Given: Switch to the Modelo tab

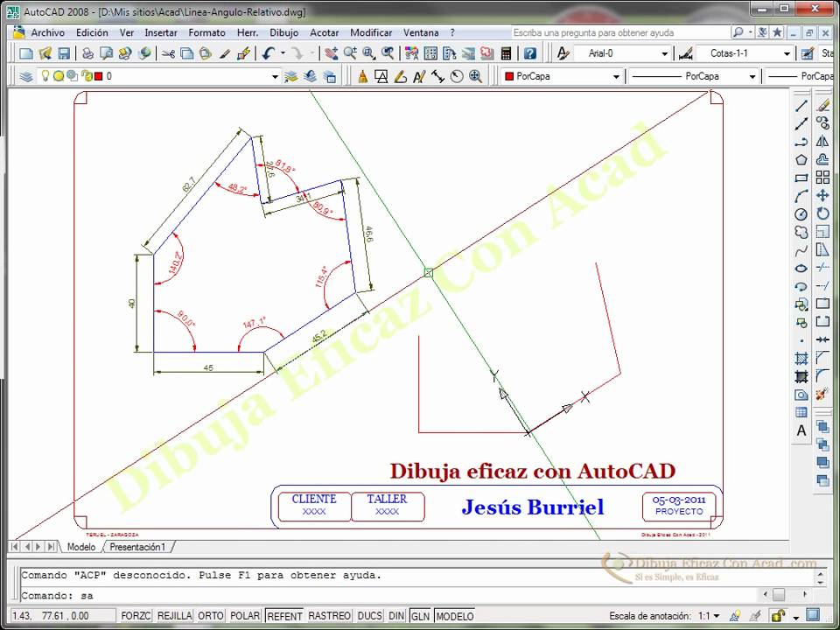Looking at the screenshot, I should coord(80,547).
